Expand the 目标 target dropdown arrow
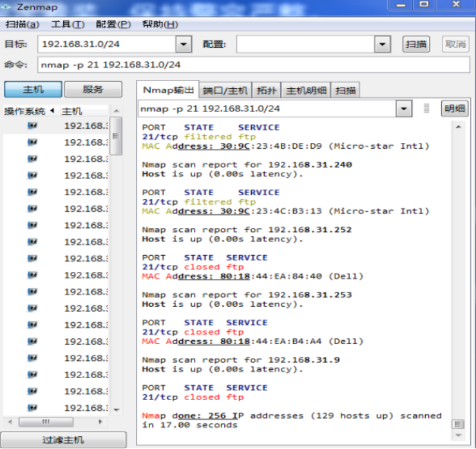Screen dimensions: 476x449 [x=184, y=44]
